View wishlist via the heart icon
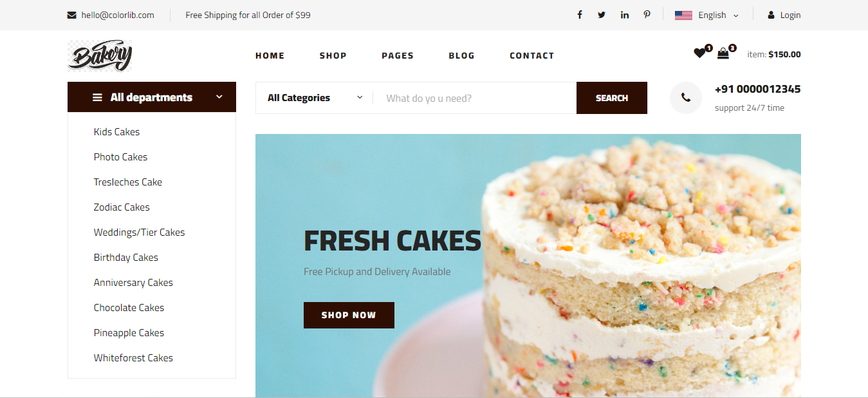 coord(699,53)
